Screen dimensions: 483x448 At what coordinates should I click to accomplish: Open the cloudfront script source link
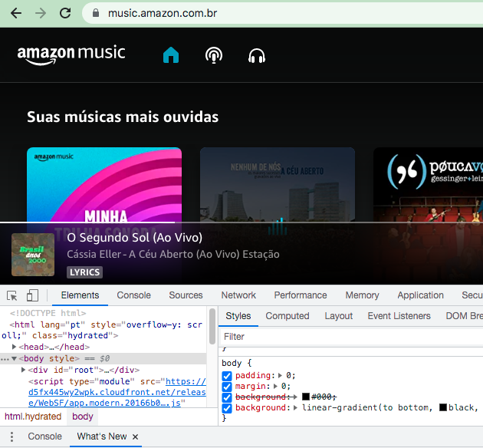click(x=117, y=392)
